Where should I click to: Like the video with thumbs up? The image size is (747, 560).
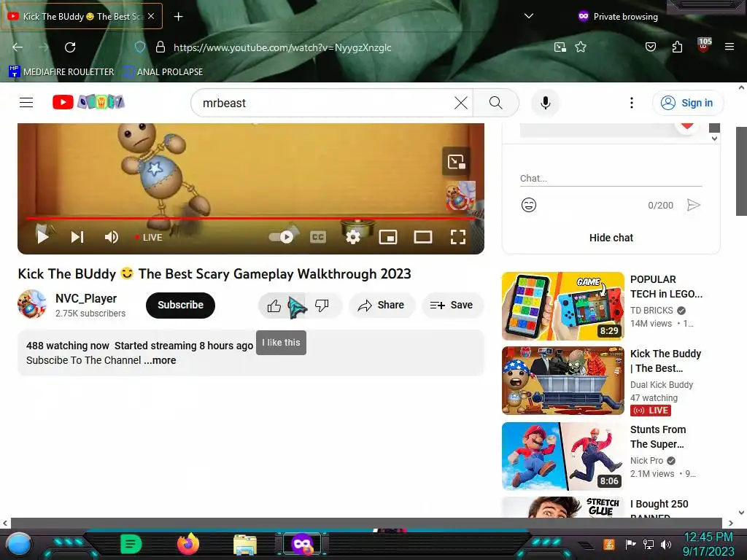274,306
